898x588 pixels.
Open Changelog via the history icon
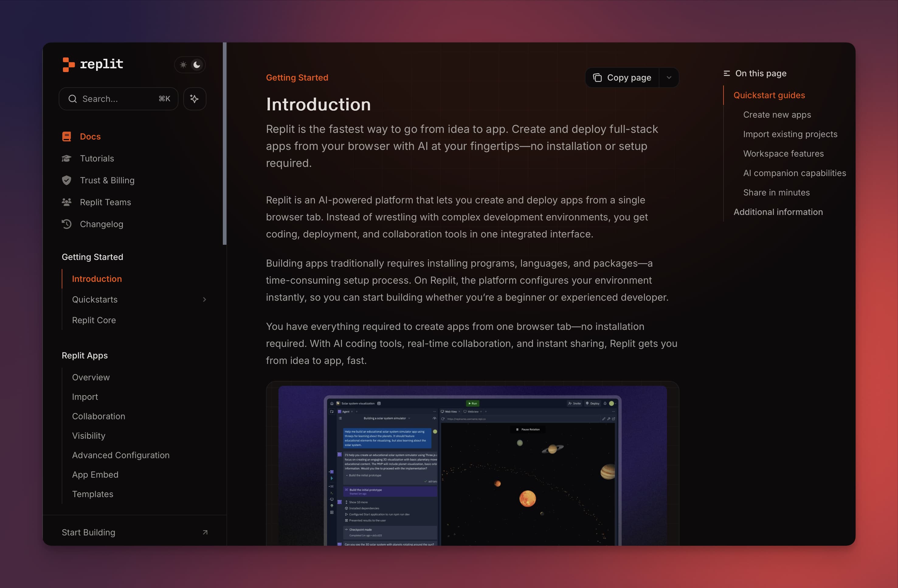tap(66, 224)
